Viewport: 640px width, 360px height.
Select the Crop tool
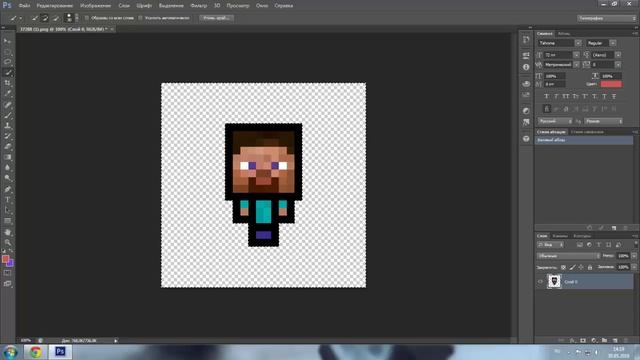[x=7, y=83]
